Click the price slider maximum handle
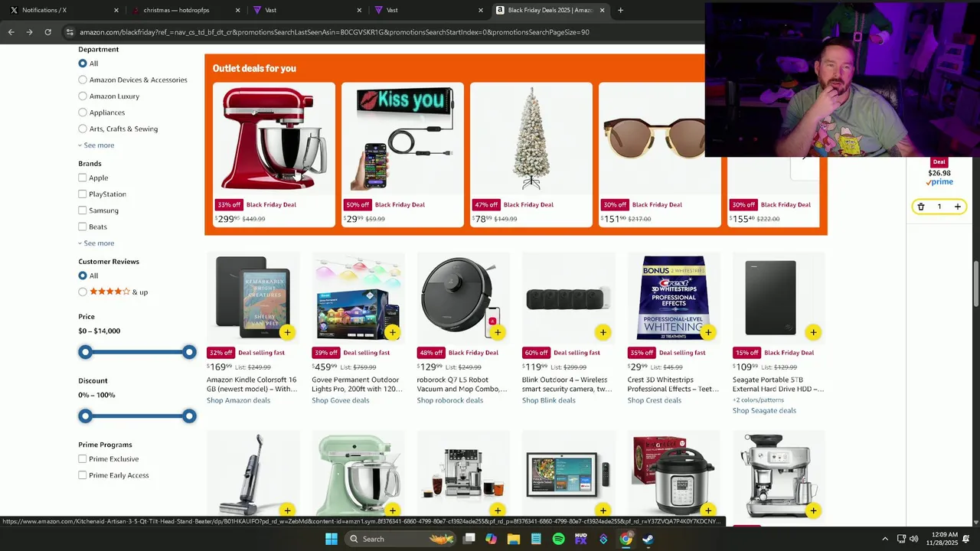This screenshot has height=551, width=980. (x=189, y=352)
